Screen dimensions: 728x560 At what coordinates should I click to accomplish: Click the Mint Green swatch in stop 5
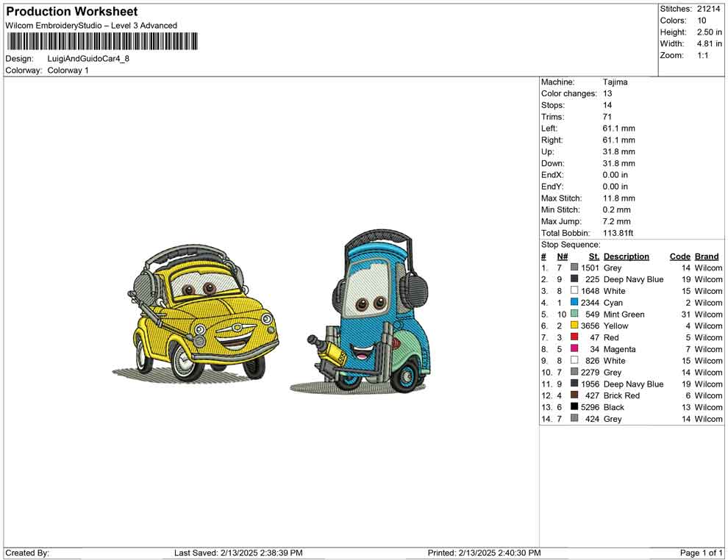[574, 314]
